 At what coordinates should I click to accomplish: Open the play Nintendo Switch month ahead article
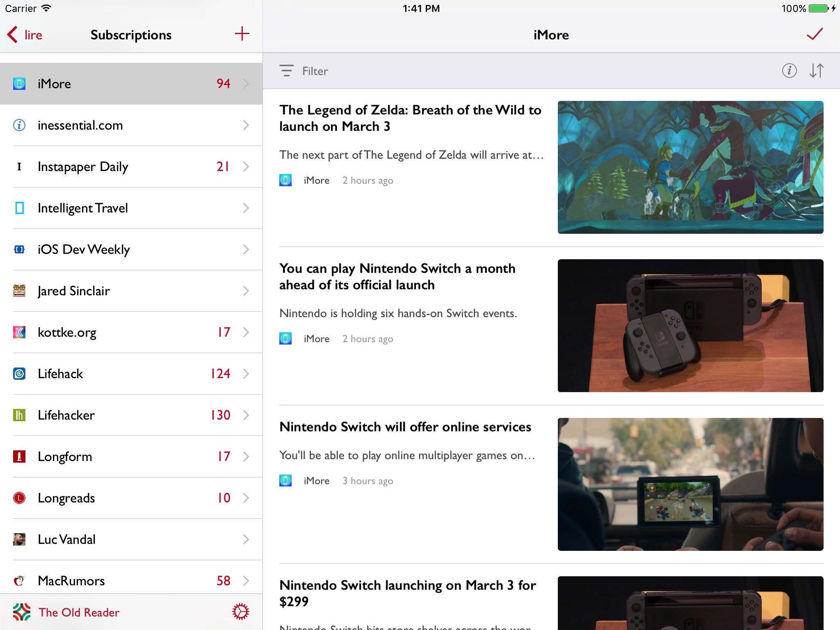tap(551, 326)
